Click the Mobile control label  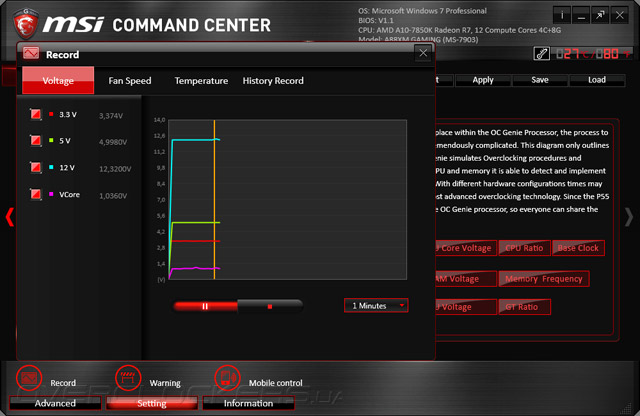click(x=276, y=383)
